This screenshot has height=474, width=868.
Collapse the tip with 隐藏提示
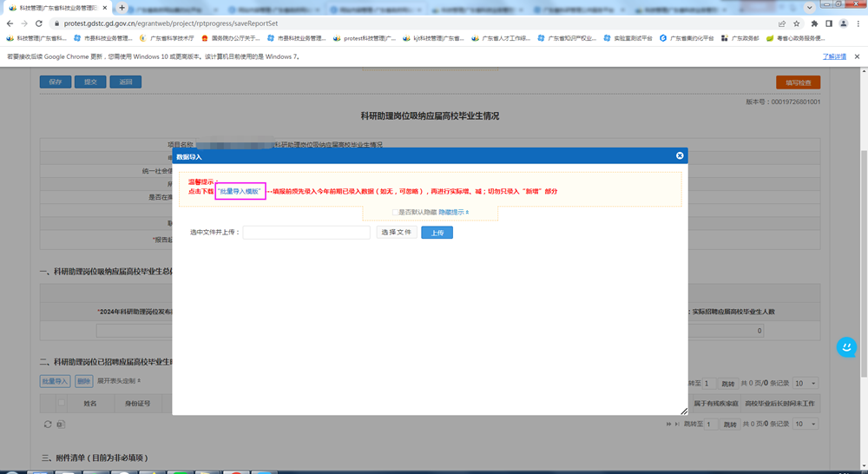coord(454,212)
